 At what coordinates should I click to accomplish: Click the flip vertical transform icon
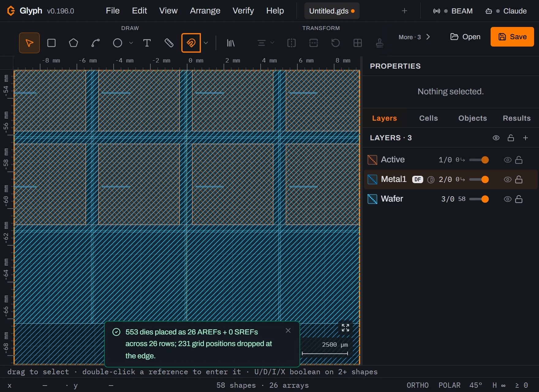tap(314, 43)
